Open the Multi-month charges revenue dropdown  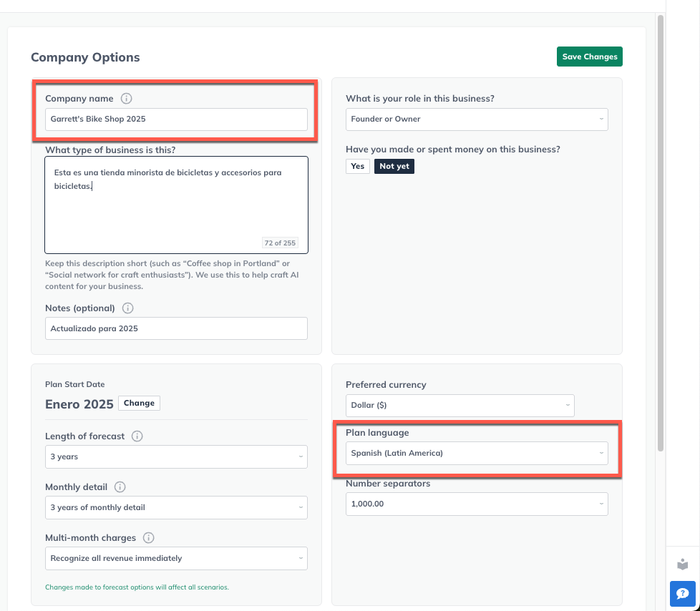[176, 558]
